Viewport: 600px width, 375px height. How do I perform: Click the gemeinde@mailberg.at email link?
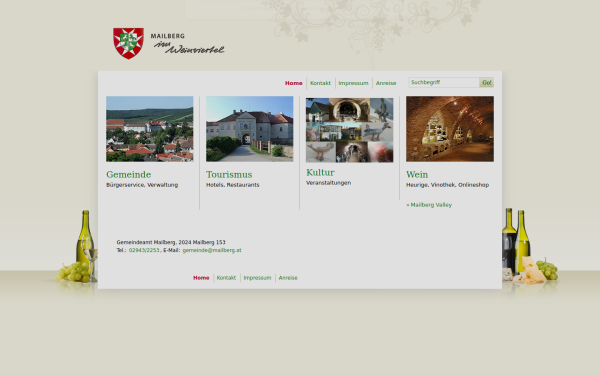click(x=212, y=250)
